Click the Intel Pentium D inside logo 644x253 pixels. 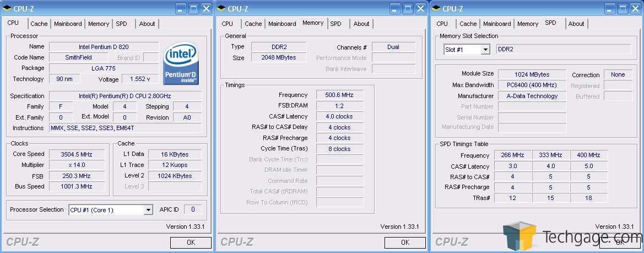(181, 63)
